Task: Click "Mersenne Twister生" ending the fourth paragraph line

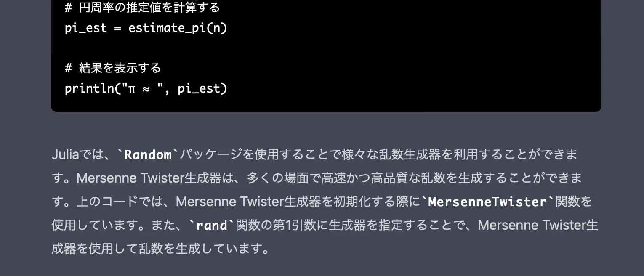Action: click(538, 226)
